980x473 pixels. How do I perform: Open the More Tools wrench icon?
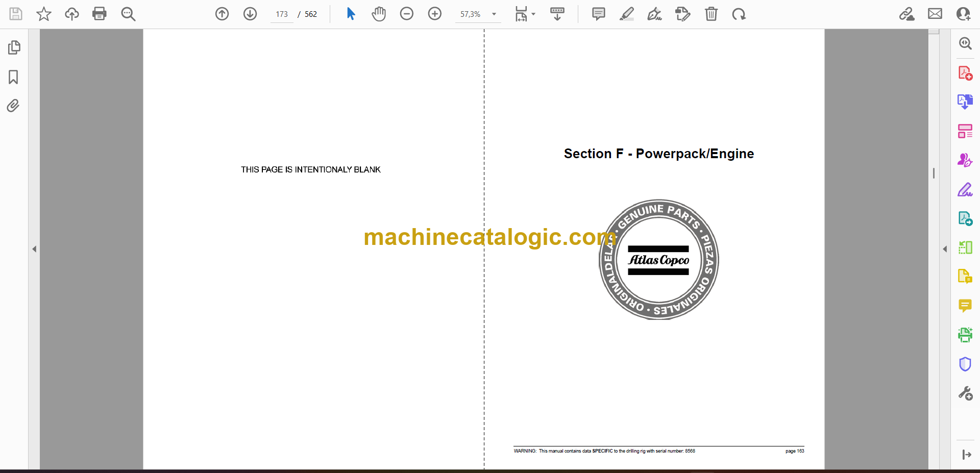(965, 393)
